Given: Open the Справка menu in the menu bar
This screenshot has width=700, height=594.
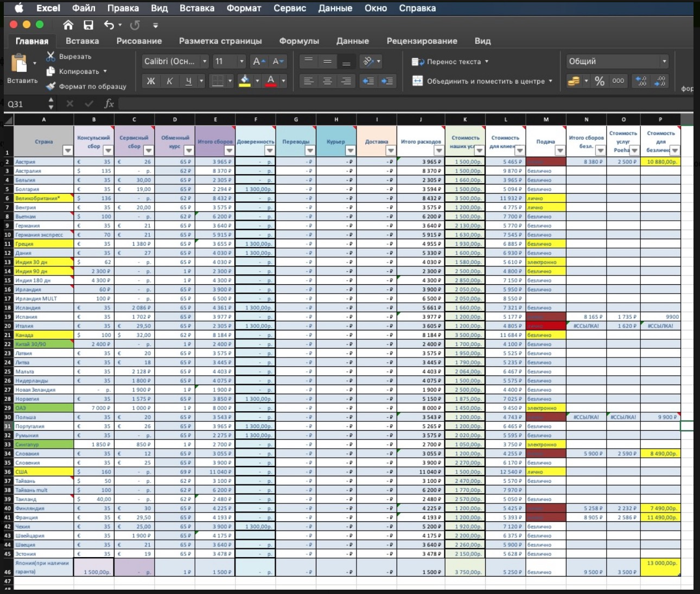Looking at the screenshot, I should pos(417,8).
